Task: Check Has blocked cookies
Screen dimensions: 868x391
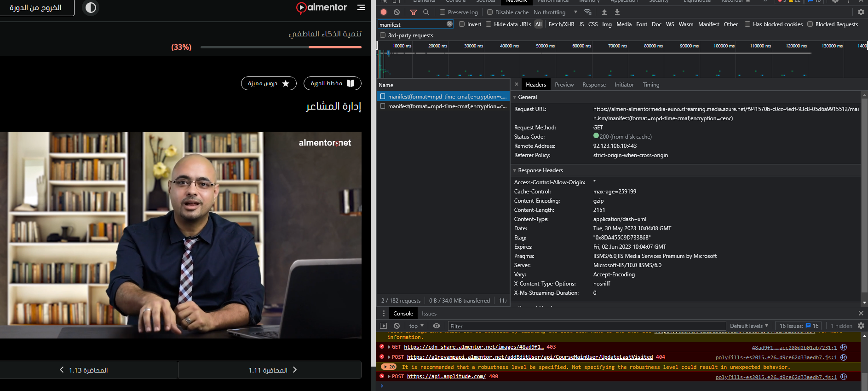Action: click(747, 24)
